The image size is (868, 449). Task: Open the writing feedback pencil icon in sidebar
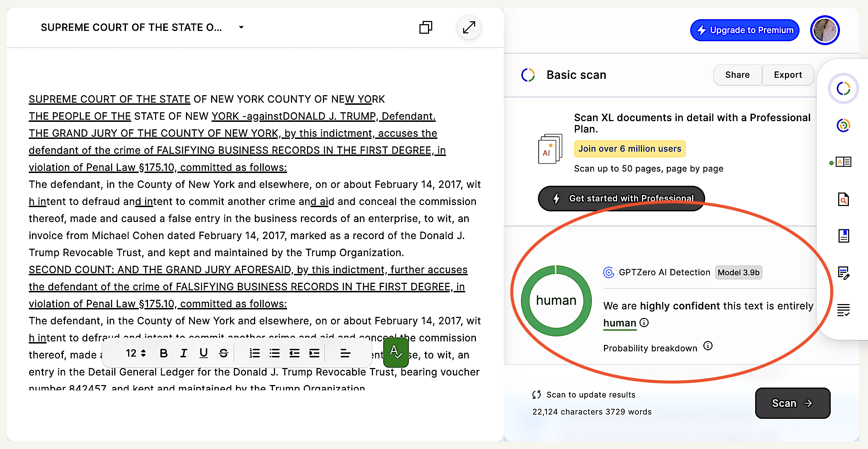pyautogui.click(x=843, y=273)
